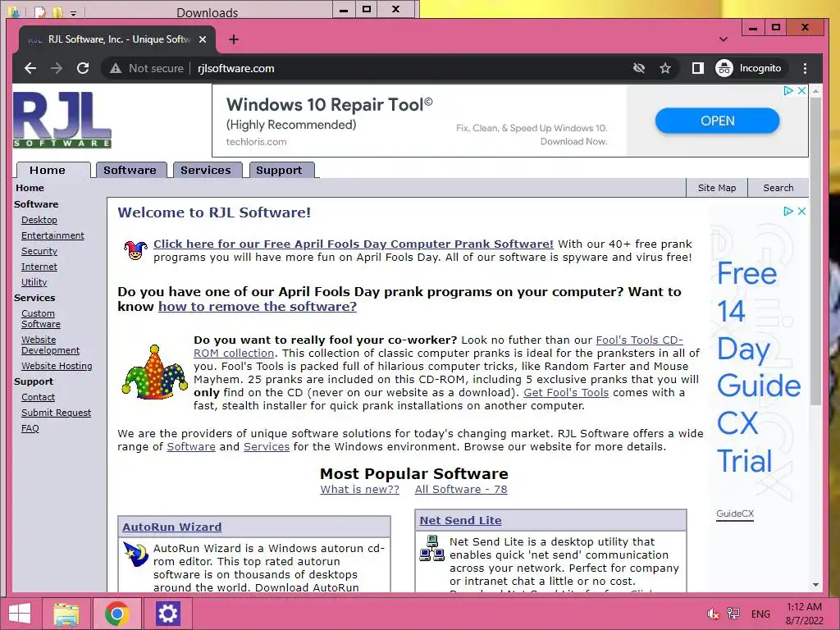Screen dimensions: 840x630
Task: Expand the tab search chevron
Action: click(x=724, y=39)
